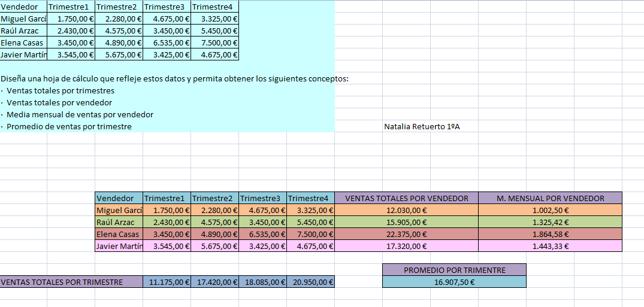The height and width of the screenshot is (307, 644).
Task: Select 6.535,00 € in the red row
Action: 263,235
